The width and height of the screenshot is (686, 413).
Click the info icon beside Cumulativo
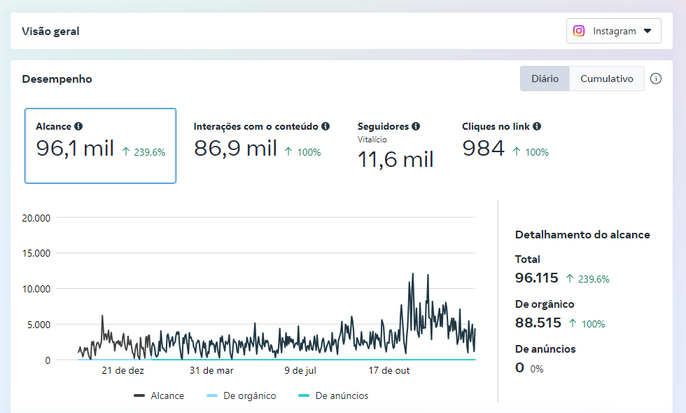click(655, 79)
